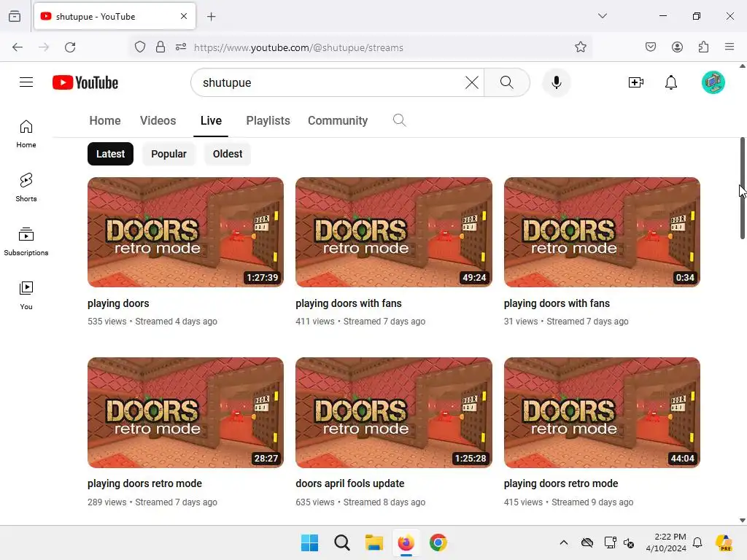The image size is (747, 560).
Task: Sort streams by Popular
Action: 169,154
